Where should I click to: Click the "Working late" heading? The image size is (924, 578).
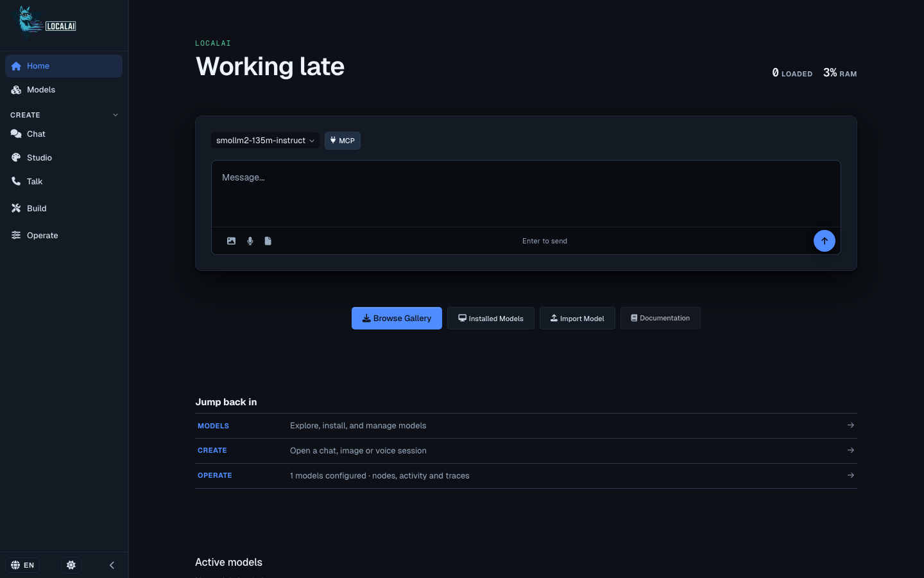pyautogui.click(x=270, y=67)
